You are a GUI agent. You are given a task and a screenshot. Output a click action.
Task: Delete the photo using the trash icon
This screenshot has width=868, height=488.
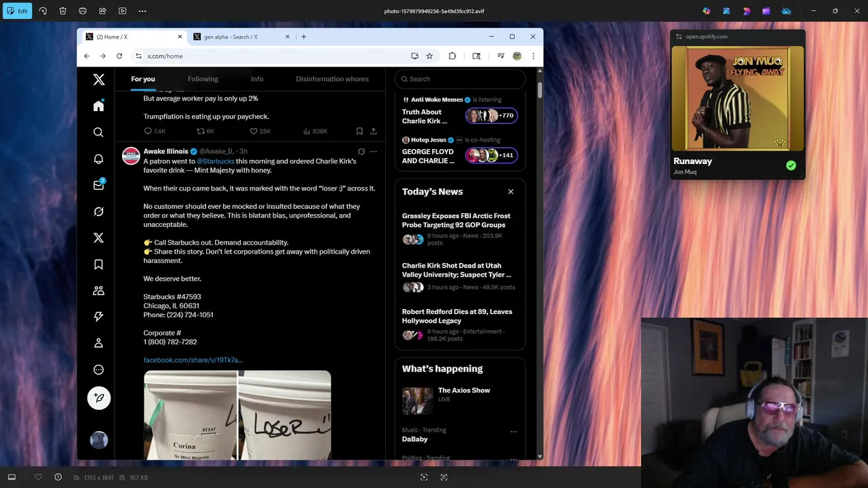tap(62, 11)
